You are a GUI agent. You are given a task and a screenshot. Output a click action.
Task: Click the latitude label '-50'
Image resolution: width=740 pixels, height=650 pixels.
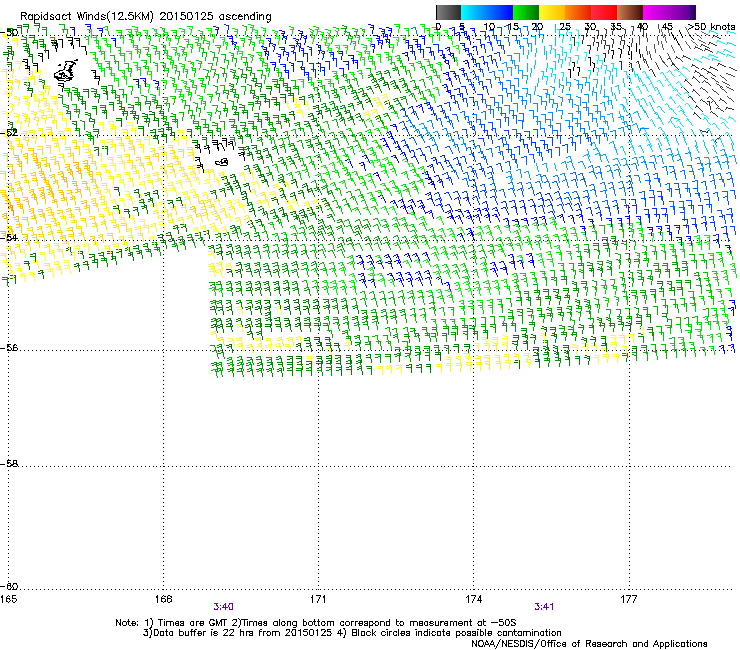9,33
